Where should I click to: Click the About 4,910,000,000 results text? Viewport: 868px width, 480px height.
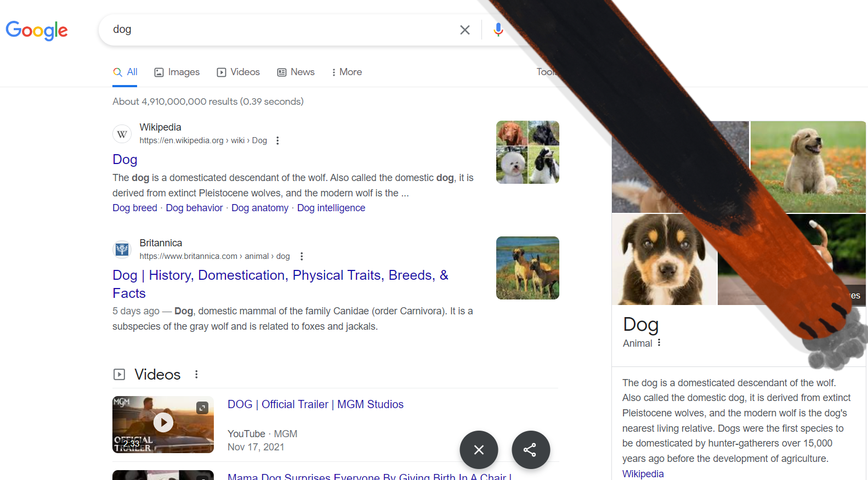click(x=208, y=101)
